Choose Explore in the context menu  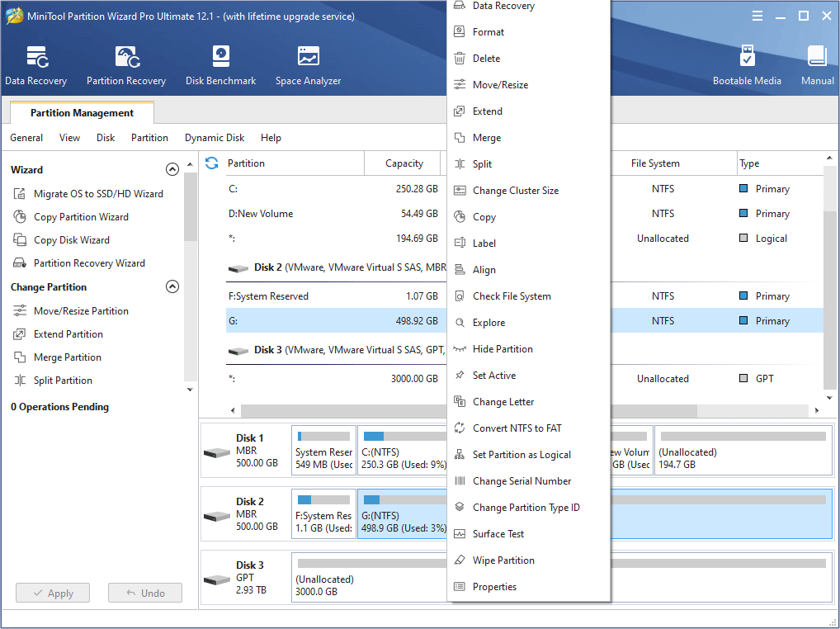click(528, 323)
